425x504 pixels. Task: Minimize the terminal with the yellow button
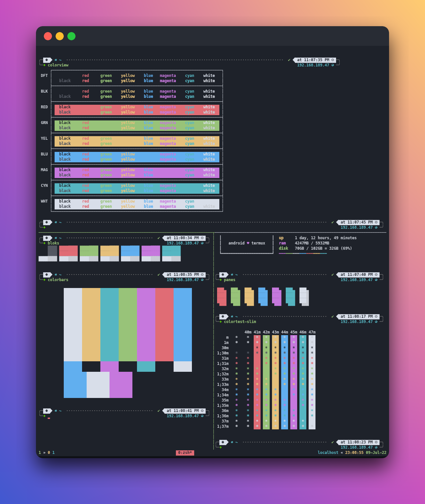59,36
